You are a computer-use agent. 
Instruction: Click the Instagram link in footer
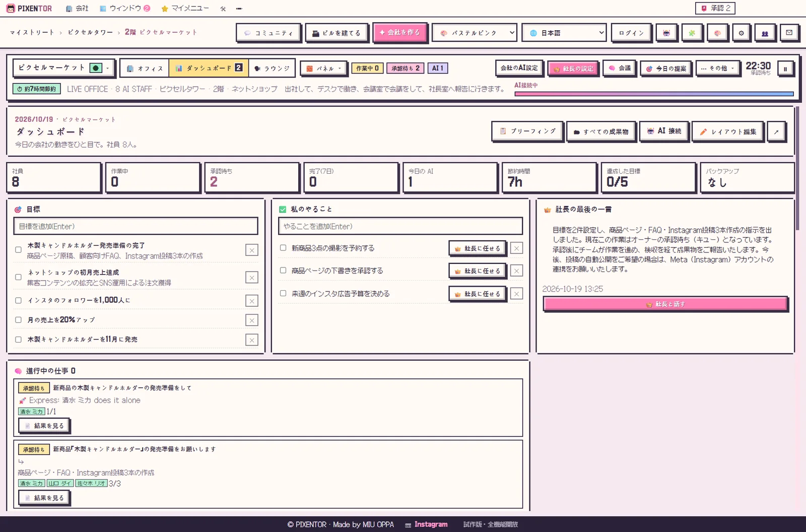pos(426,524)
